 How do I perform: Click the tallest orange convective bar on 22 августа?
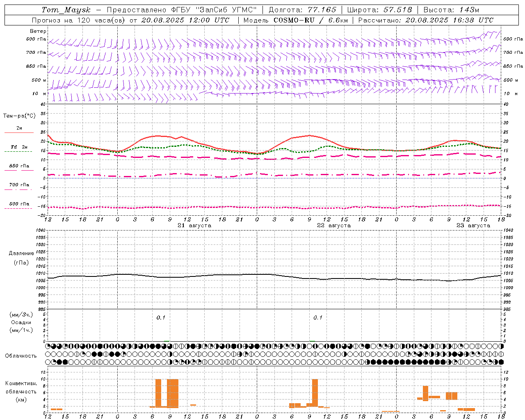click(315, 393)
